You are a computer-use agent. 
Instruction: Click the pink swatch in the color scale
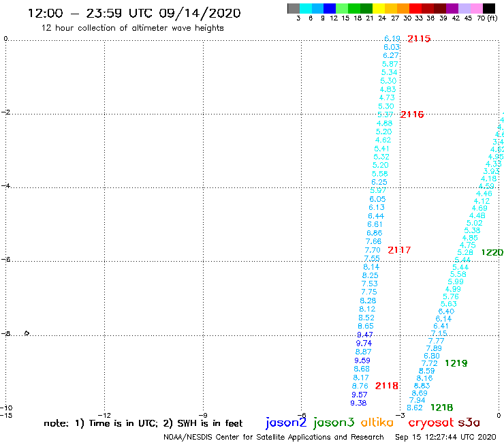[x=476, y=9]
